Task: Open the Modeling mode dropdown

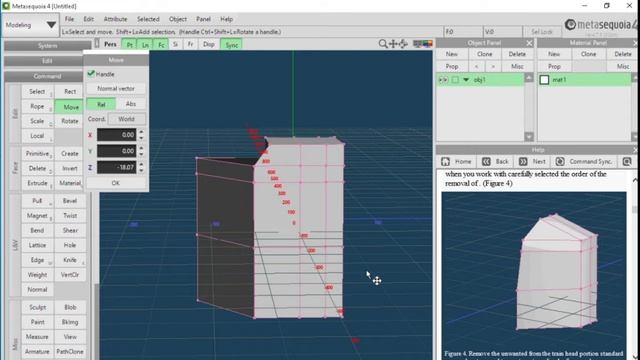Action: [30, 25]
